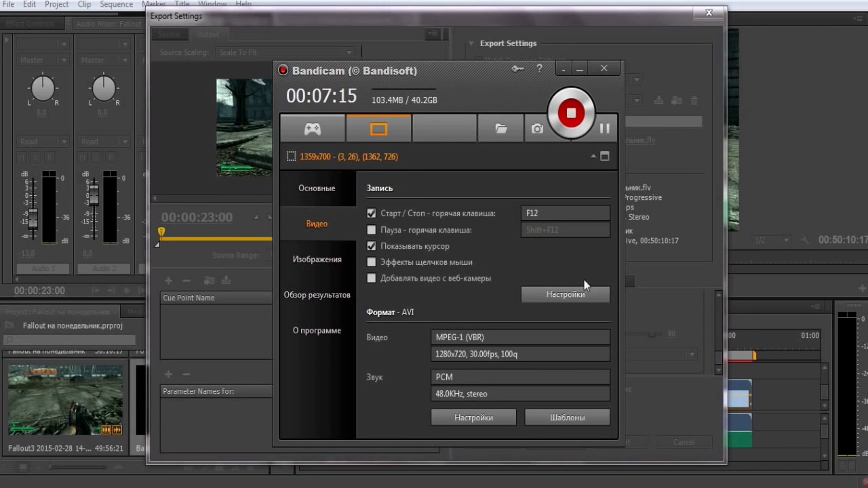Click the Bandicam key registration icon
The height and width of the screenshot is (488, 868).
tap(517, 68)
